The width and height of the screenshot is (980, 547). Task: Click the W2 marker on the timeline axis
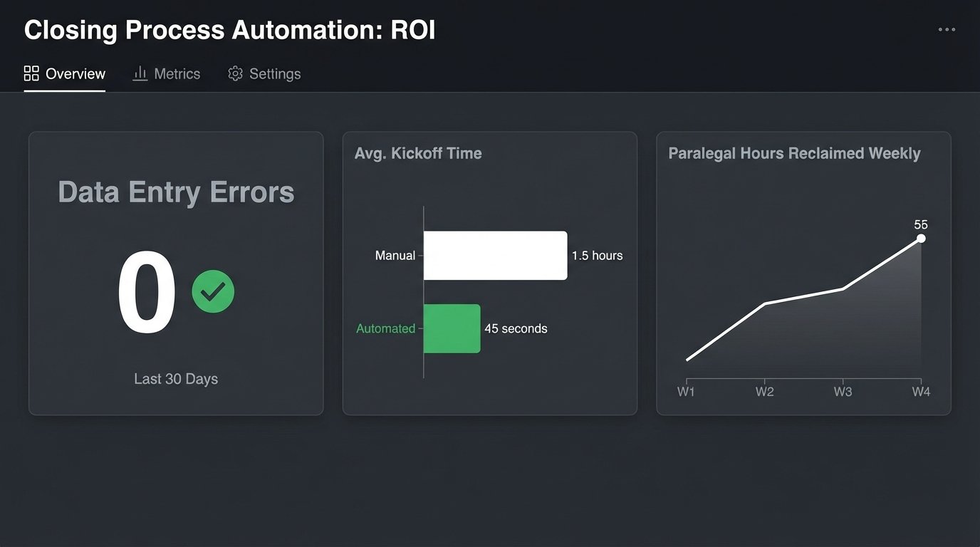click(764, 391)
